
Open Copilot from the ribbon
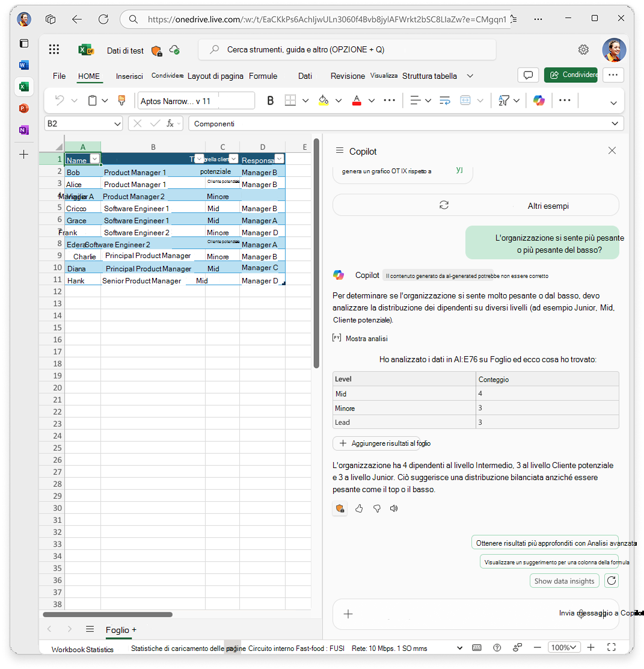[539, 100]
